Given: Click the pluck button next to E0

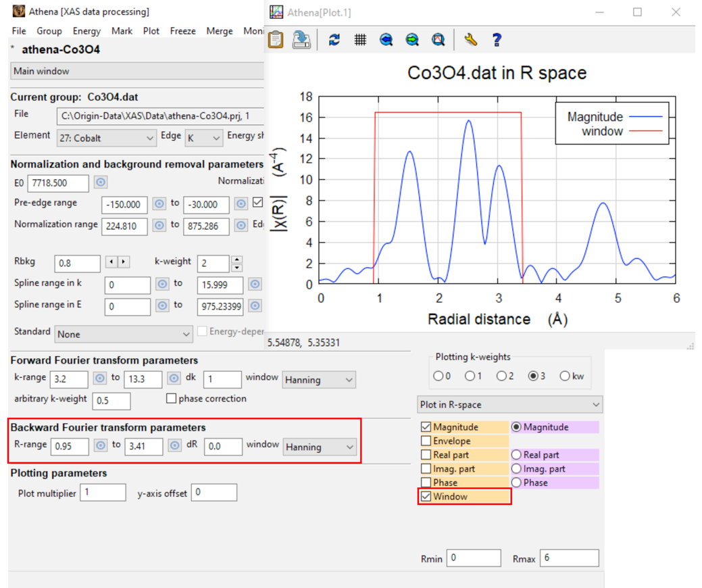Looking at the screenshot, I should pyautogui.click(x=101, y=182).
